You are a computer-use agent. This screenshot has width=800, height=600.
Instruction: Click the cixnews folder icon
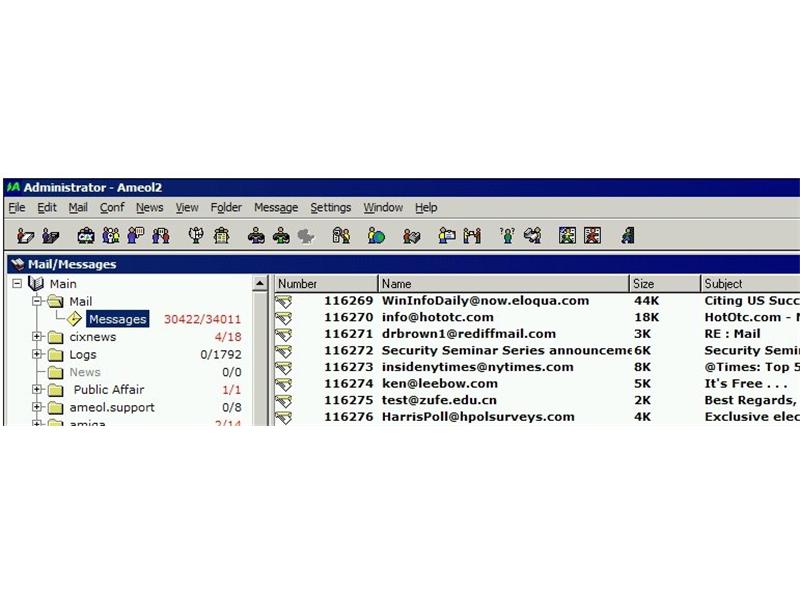pyautogui.click(x=55, y=337)
